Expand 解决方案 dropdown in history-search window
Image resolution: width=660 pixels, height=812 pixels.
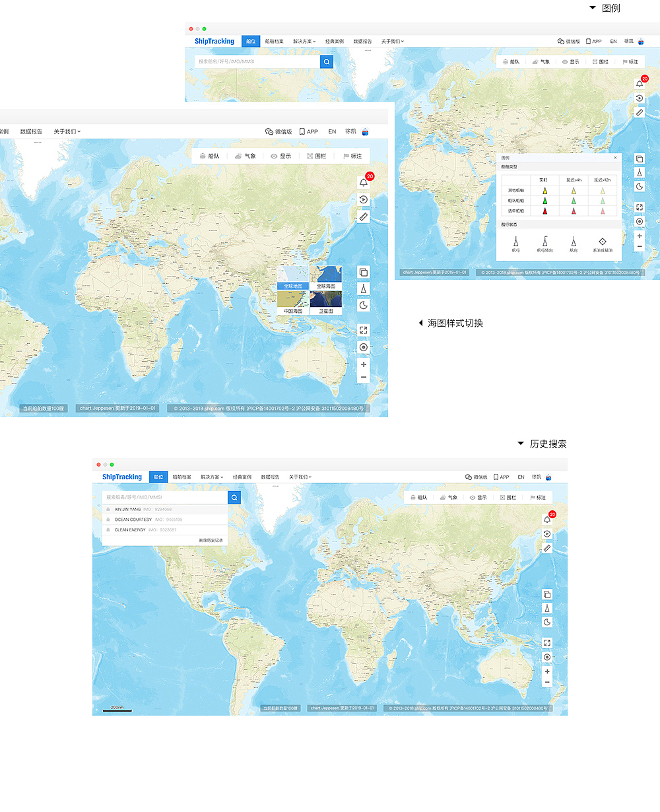coord(212,477)
